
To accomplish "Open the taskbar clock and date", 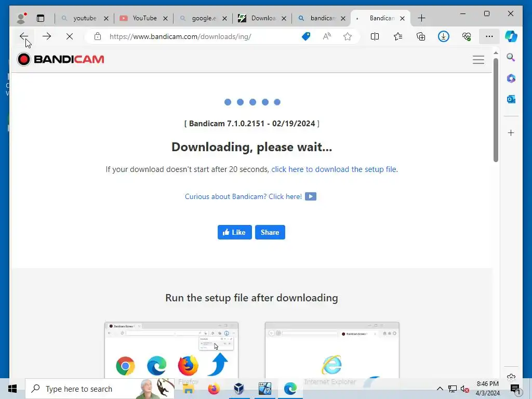I will [487, 389].
